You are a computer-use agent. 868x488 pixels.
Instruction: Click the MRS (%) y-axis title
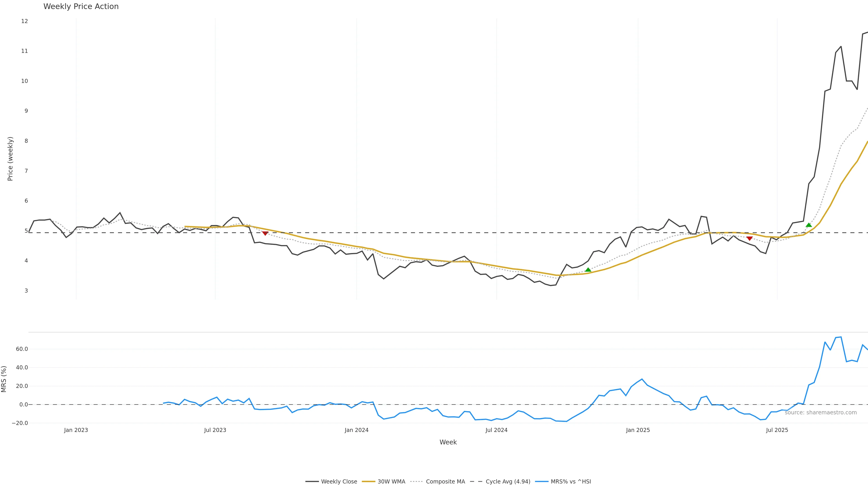(x=4, y=379)
